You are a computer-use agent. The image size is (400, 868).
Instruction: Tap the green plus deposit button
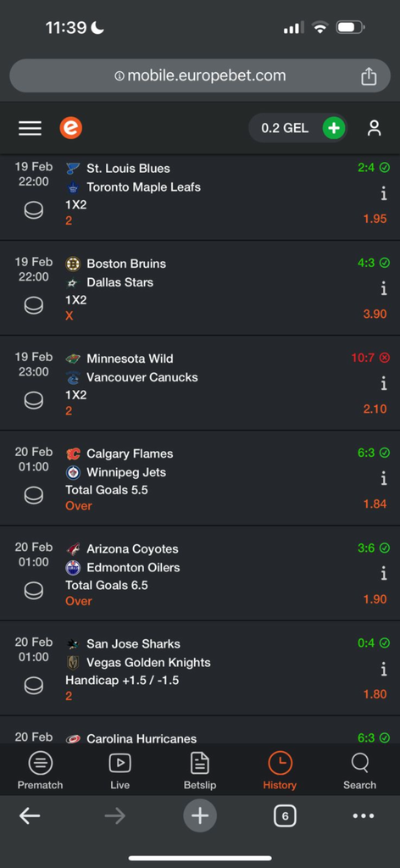pos(334,129)
